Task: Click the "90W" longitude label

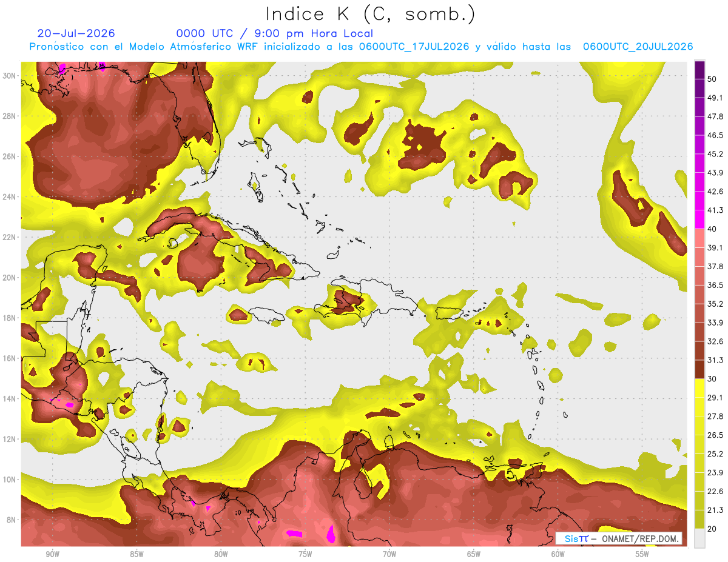Action: [x=52, y=555]
